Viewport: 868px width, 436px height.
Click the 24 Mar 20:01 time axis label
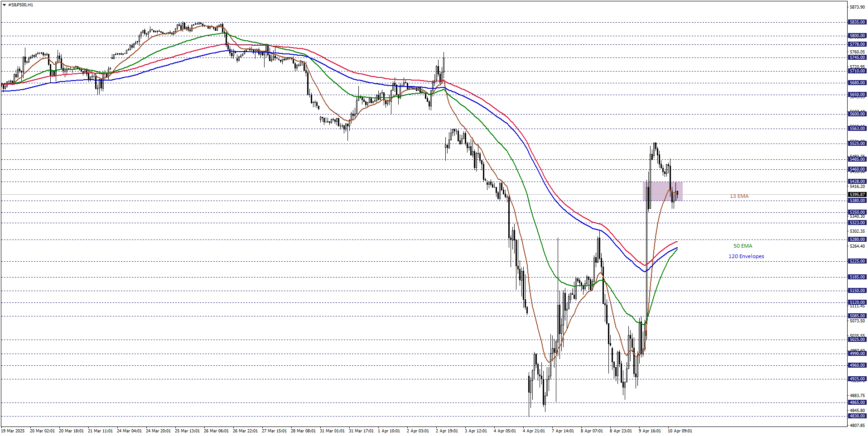tap(158, 431)
